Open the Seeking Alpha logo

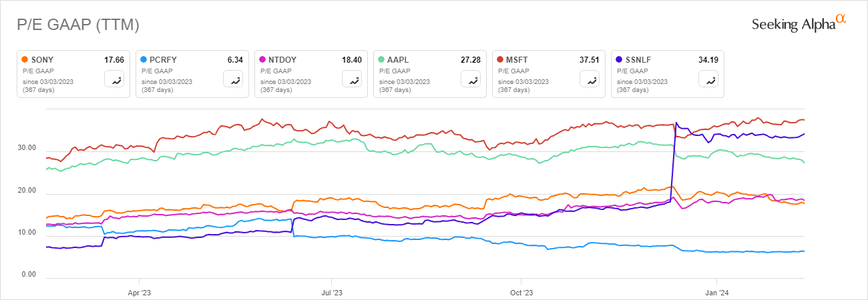(799, 23)
